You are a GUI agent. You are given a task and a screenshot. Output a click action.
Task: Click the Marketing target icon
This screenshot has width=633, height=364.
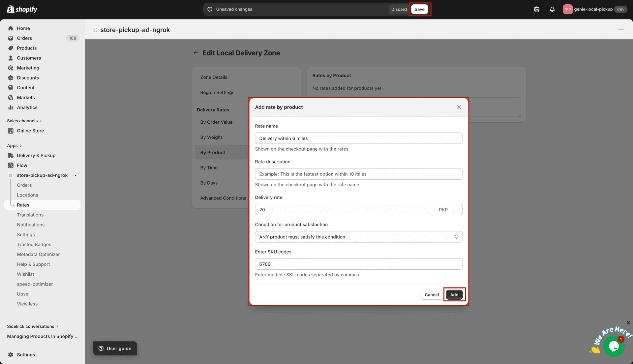point(11,68)
